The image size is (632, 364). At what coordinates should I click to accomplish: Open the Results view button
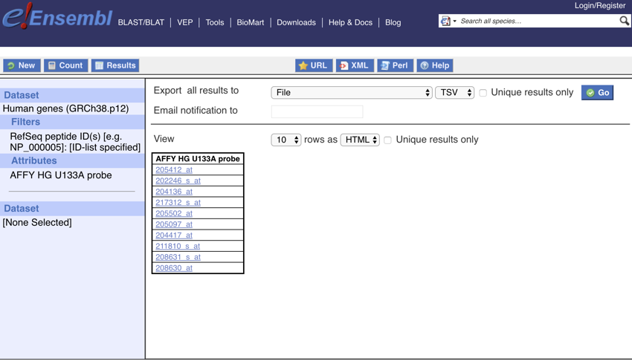[115, 65]
